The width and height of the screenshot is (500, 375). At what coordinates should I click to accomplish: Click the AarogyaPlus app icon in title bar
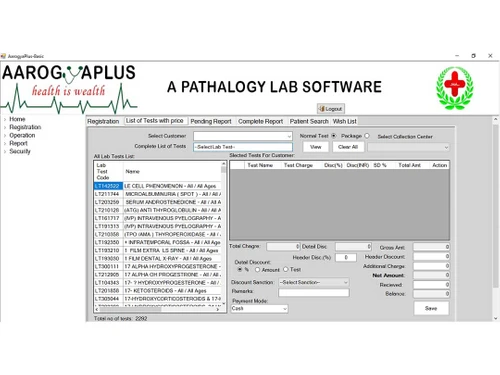click(3, 56)
